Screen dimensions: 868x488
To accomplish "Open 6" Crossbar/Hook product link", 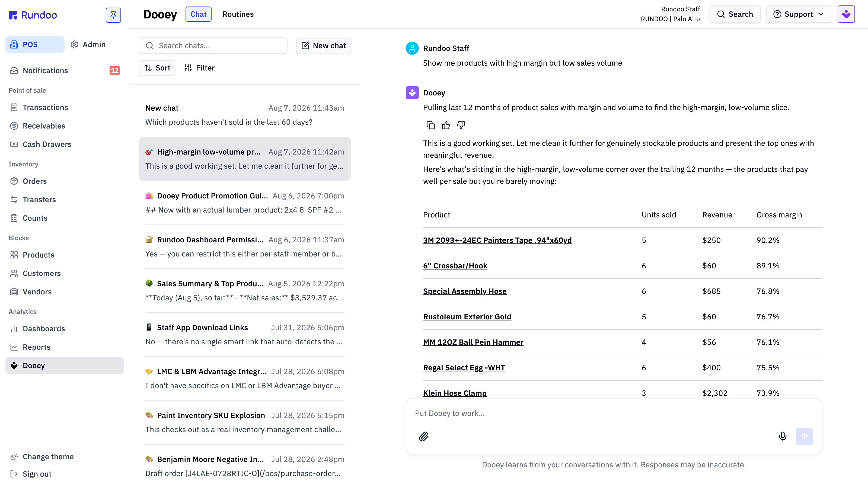I will point(455,266).
